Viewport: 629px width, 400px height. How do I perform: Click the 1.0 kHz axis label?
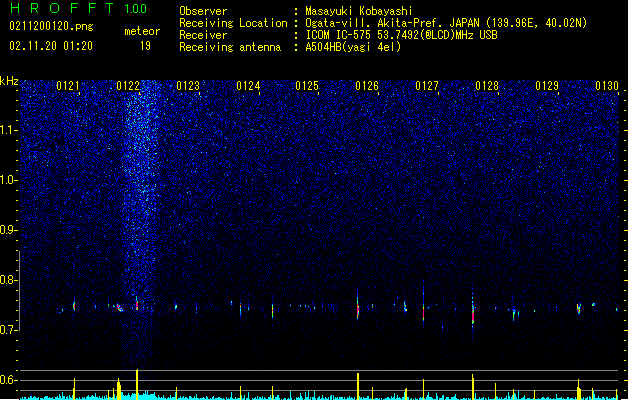(9, 180)
